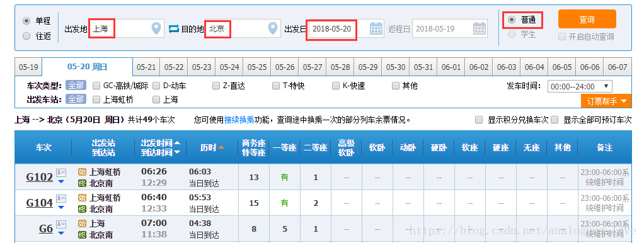Click the orange 查询 search button
The height and width of the screenshot is (243, 644).
coord(587,20)
